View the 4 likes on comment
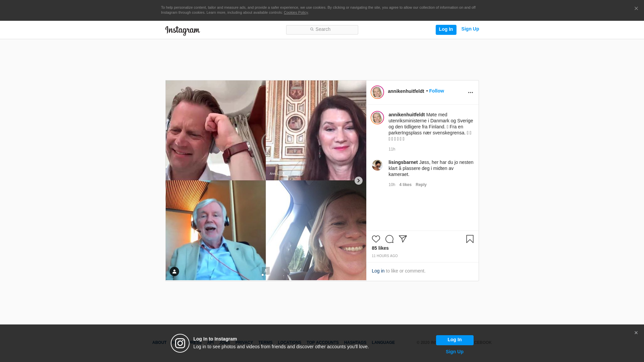The image size is (644, 362). point(405,185)
